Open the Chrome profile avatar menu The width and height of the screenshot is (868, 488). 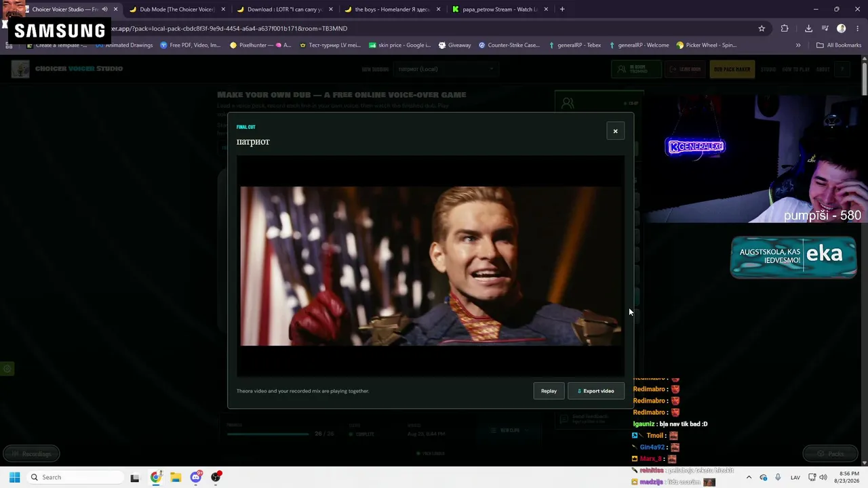click(842, 28)
